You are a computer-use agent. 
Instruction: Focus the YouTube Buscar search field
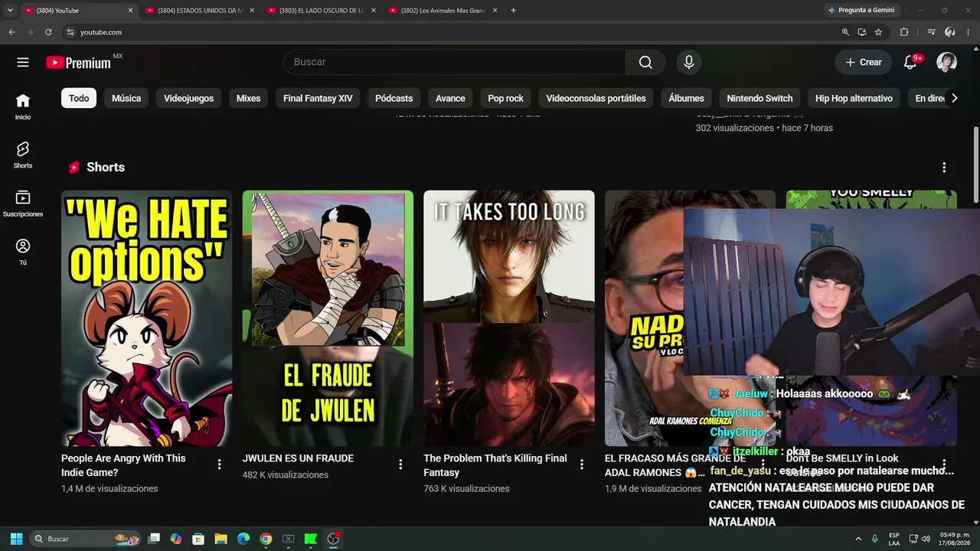[454, 62]
